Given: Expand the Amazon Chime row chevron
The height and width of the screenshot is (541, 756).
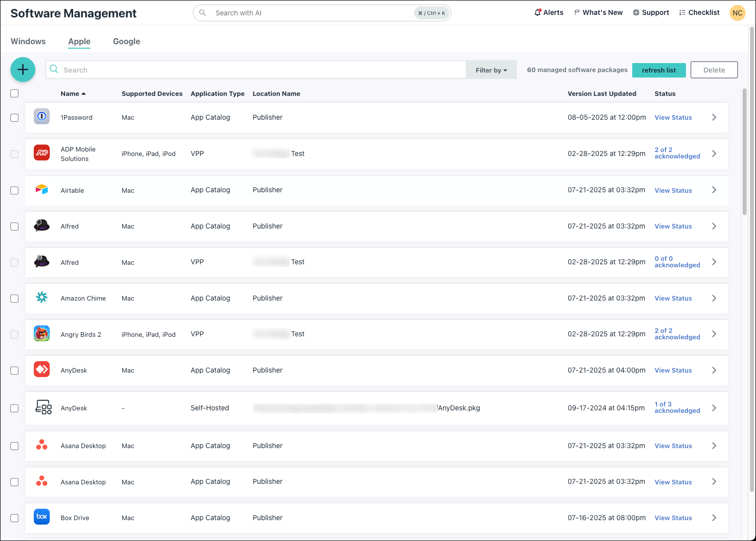Looking at the screenshot, I should pyautogui.click(x=714, y=298).
